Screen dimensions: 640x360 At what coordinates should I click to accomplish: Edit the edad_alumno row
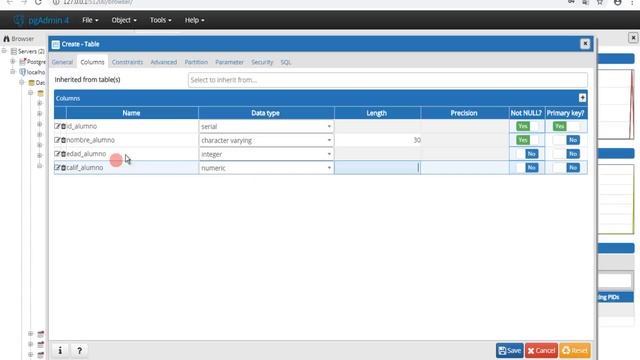(57, 154)
